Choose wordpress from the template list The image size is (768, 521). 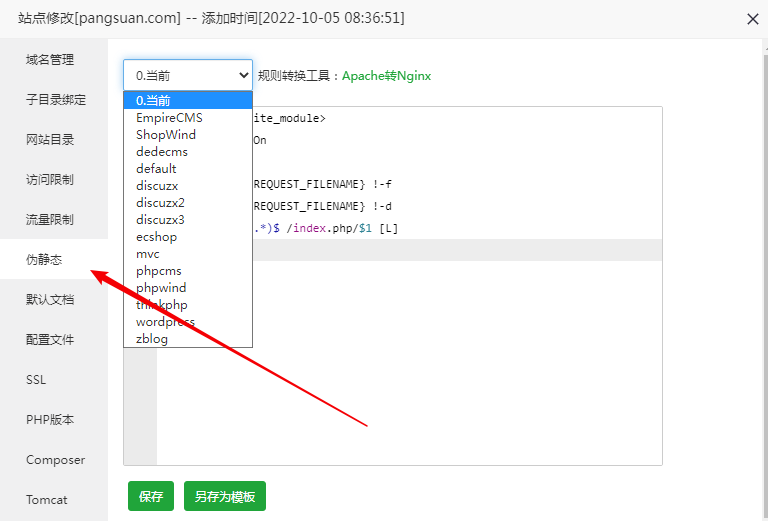(x=166, y=322)
